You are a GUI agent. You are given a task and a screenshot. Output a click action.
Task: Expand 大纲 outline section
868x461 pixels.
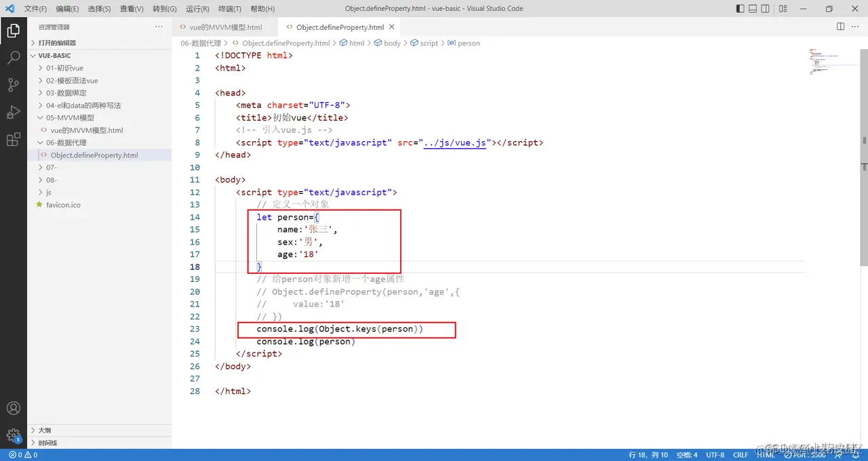100,430
